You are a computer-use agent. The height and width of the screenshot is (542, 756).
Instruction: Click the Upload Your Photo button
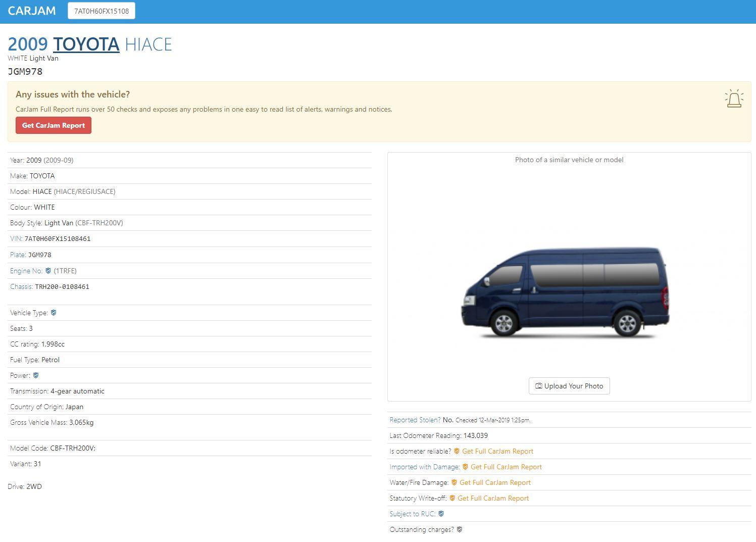point(569,386)
